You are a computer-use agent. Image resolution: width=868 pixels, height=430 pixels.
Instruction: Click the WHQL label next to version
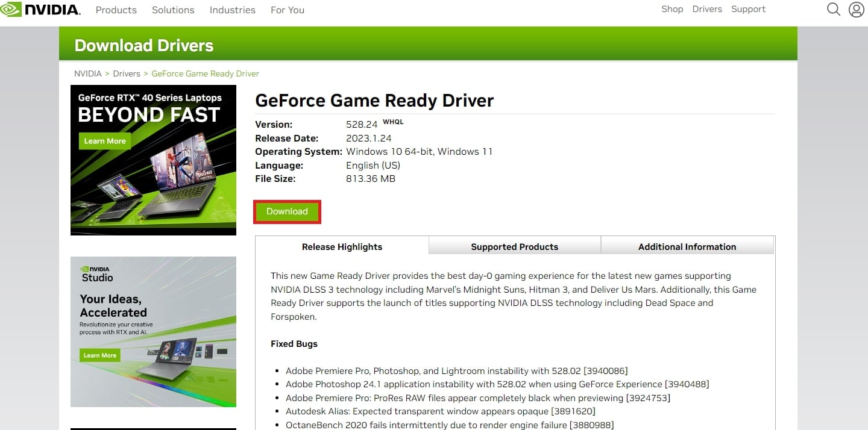tap(393, 122)
